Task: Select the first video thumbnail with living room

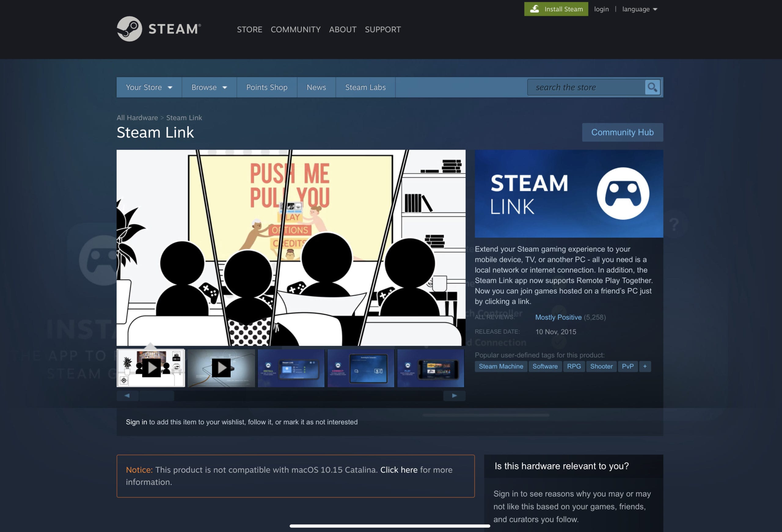Action: point(151,368)
